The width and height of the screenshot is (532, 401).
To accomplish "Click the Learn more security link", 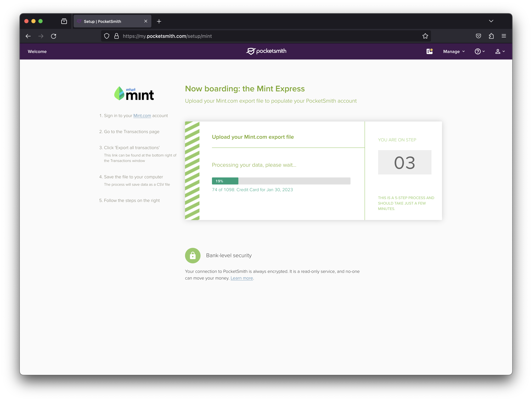I will pos(242,278).
